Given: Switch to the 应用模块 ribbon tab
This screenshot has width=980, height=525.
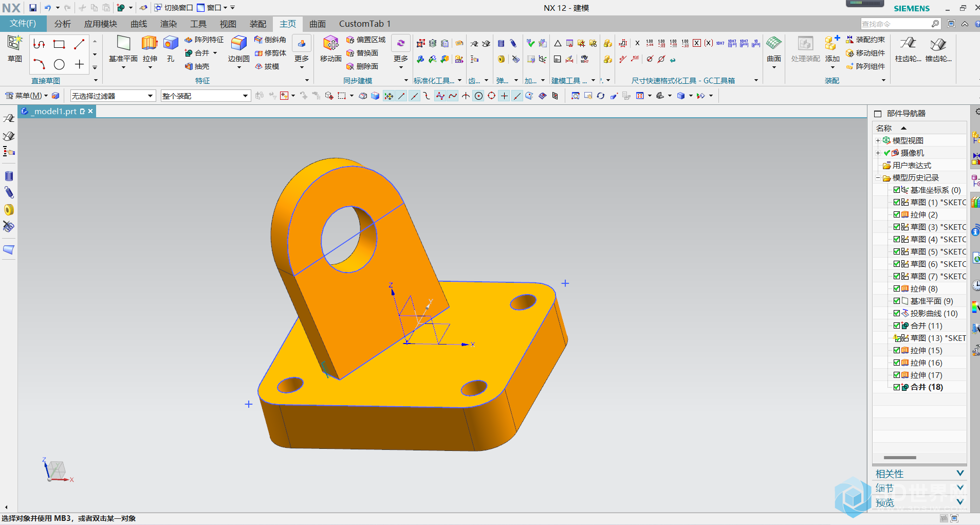Looking at the screenshot, I should [101, 24].
